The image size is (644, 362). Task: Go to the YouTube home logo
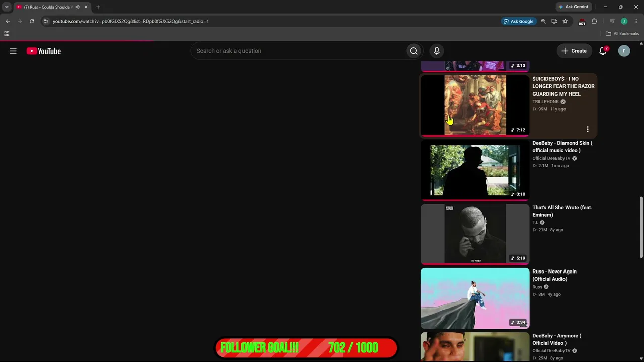tap(44, 51)
